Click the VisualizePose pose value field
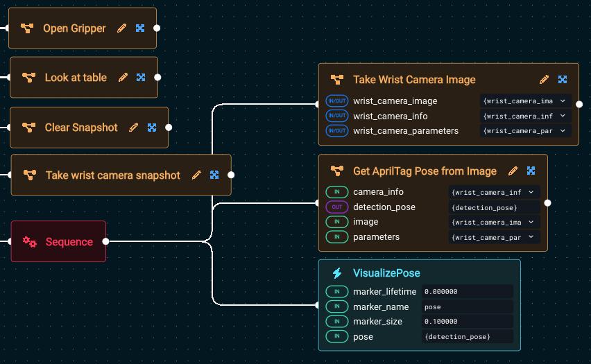The height and width of the screenshot is (364, 591). pos(468,336)
